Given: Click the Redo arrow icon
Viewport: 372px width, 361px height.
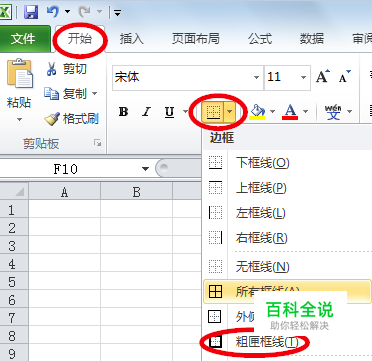Looking at the screenshot, I should [x=84, y=12].
